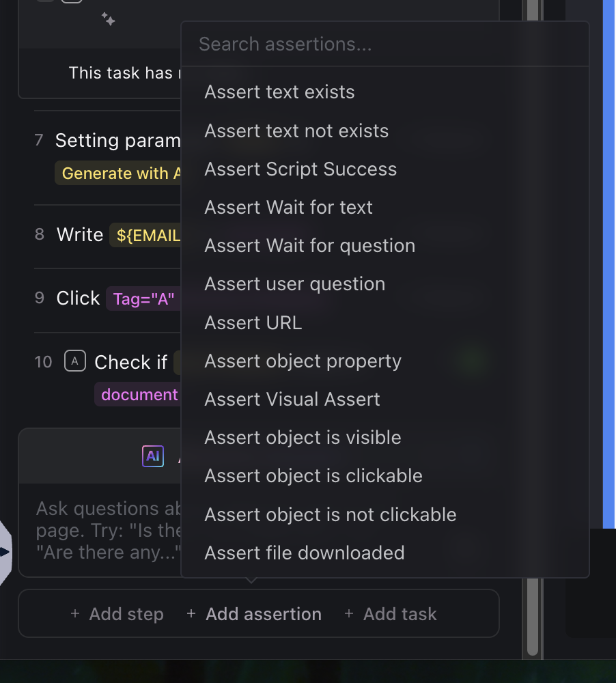This screenshot has height=683, width=616.
Task: Select 'Assert text exists' from the list
Action: coord(279,92)
